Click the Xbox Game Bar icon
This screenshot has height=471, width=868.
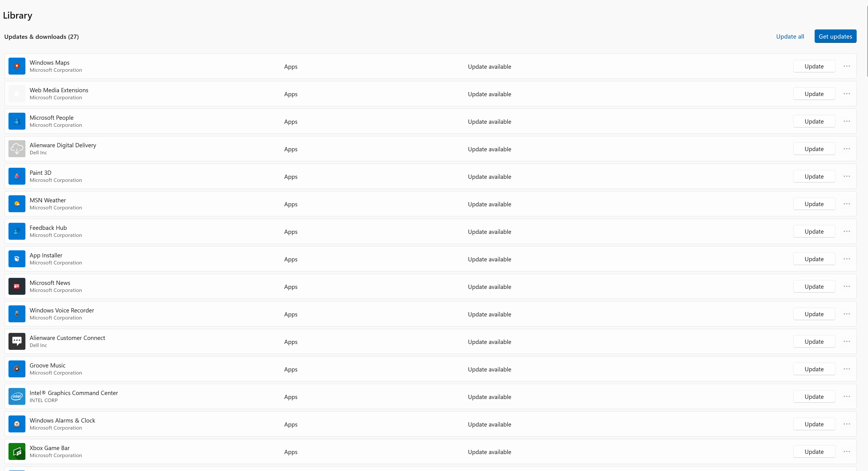(x=17, y=451)
